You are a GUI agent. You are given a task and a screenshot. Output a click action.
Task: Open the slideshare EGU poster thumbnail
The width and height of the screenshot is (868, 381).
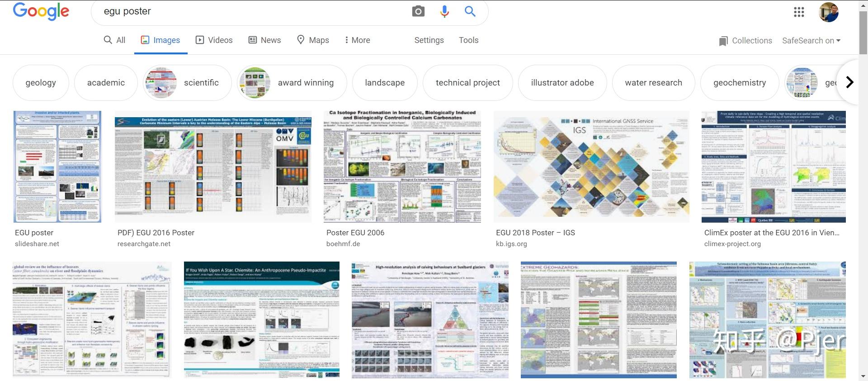click(x=57, y=167)
